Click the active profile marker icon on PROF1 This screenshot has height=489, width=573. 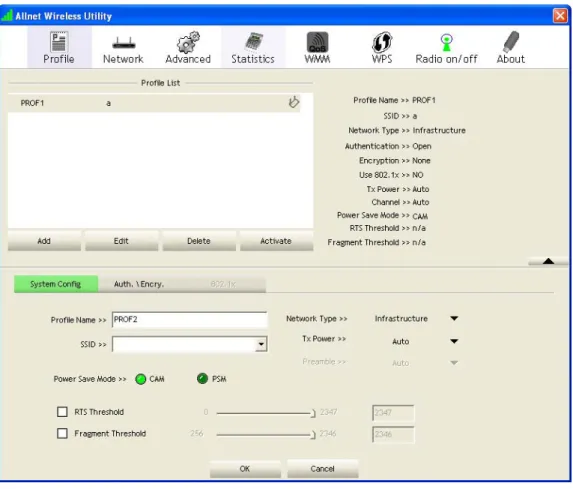tap(293, 102)
